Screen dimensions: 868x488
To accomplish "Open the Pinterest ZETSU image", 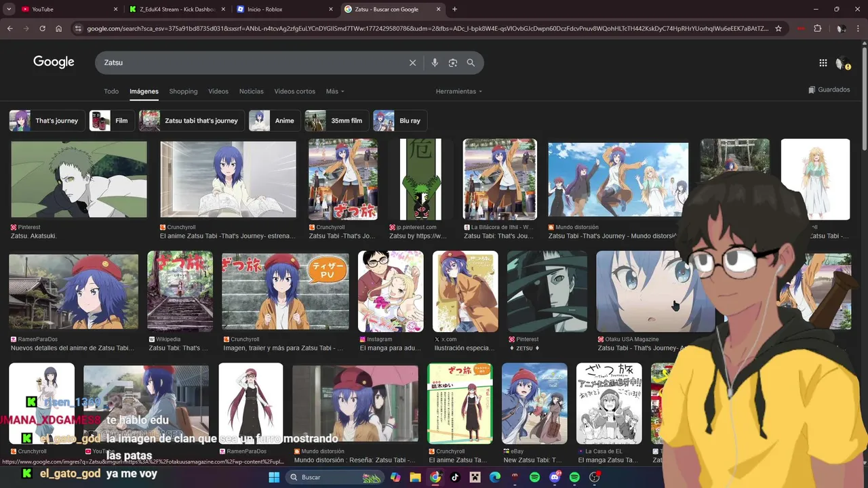I will click(x=547, y=291).
